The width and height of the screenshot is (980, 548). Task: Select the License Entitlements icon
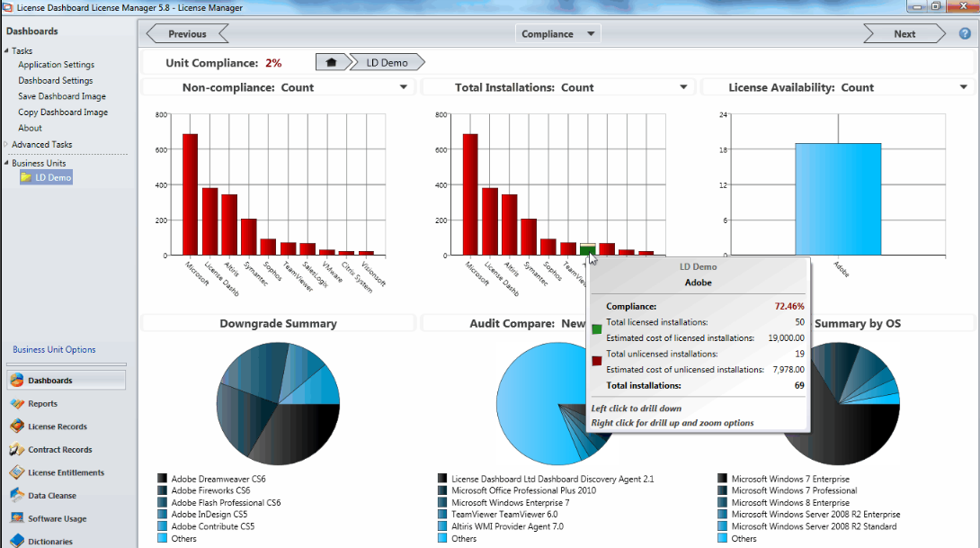(x=16, y=472)
